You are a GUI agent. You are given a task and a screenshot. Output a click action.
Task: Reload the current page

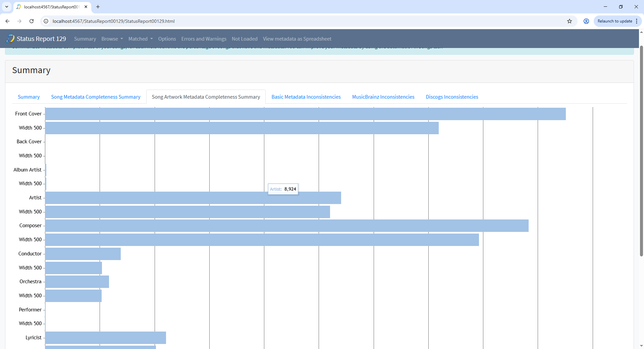tap(32, 21)
